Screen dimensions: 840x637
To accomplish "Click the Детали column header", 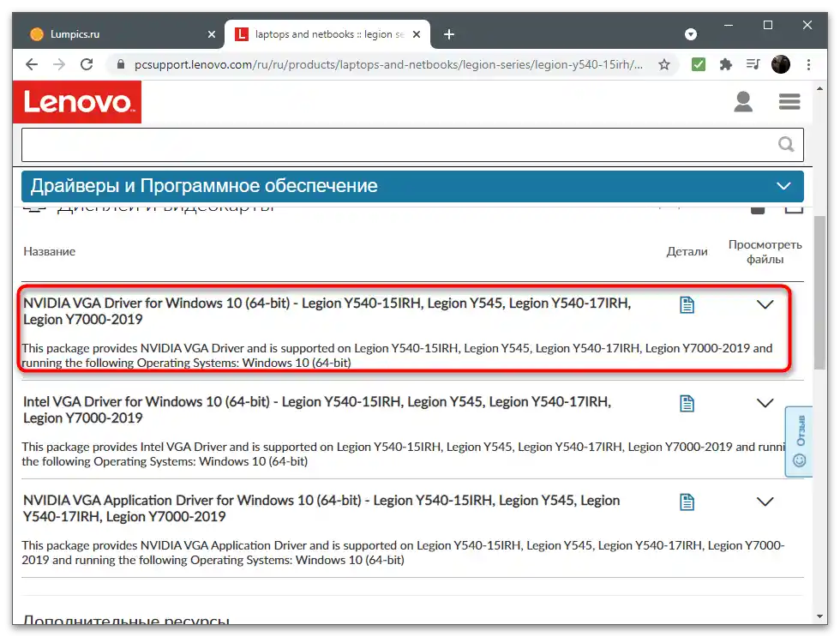I will tap(687, 251).
